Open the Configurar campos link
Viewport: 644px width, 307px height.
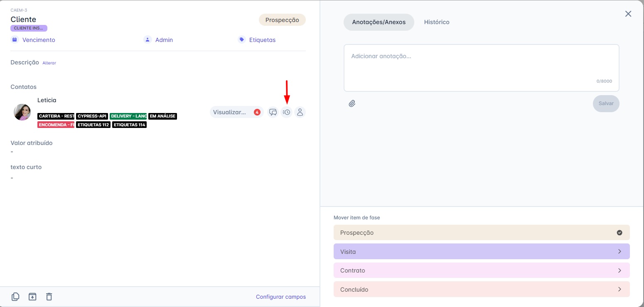280,297
